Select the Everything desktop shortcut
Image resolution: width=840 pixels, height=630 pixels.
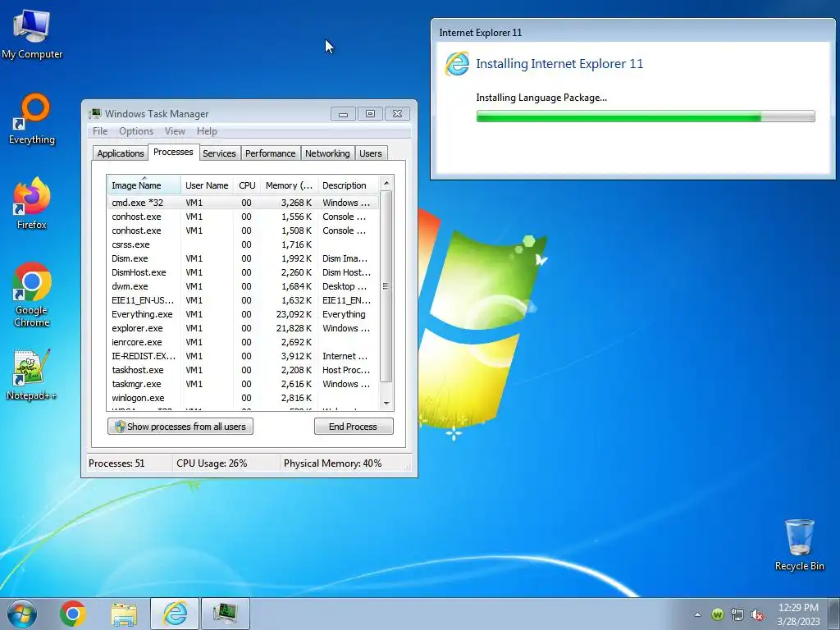pos(32,119)
